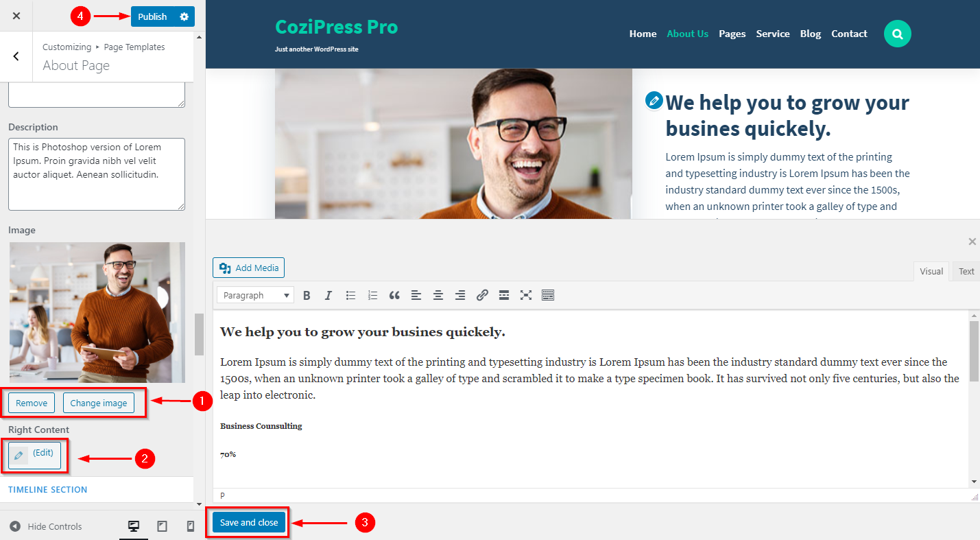Viewport: 980px width, 540px height.
Task: Click the Change image button
Action: click(x=99, y=403)
